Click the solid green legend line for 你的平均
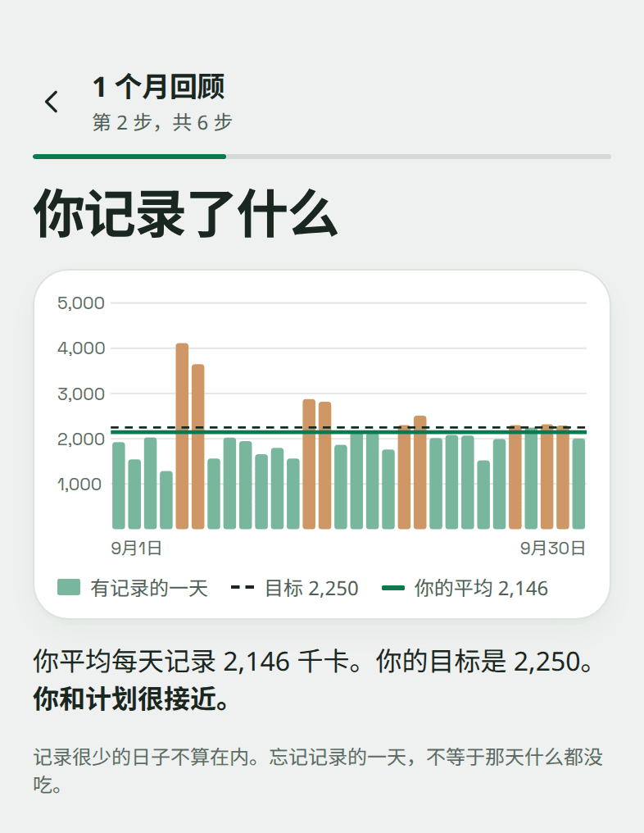The height and width of the screenshot is (833, 644). tap(393, 588)
